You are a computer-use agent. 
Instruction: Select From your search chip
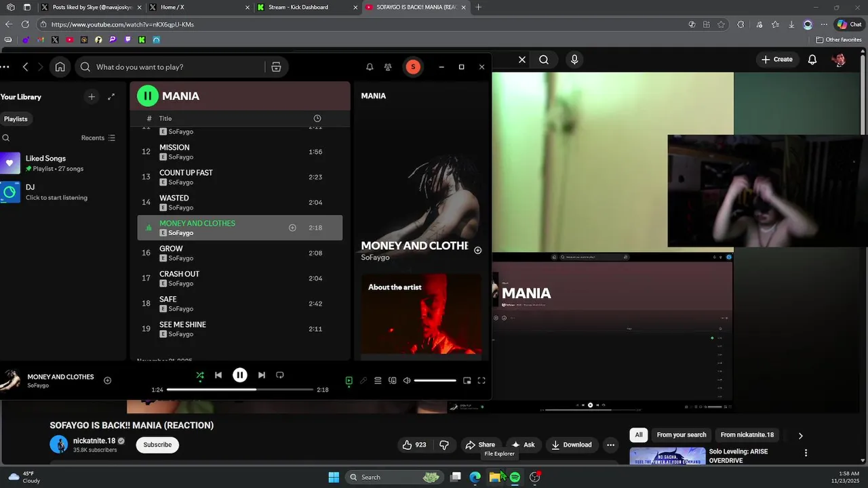pos(682,435)
